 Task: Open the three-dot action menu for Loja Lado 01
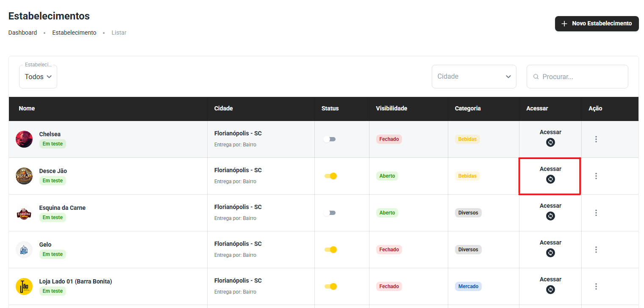(596, 286)
